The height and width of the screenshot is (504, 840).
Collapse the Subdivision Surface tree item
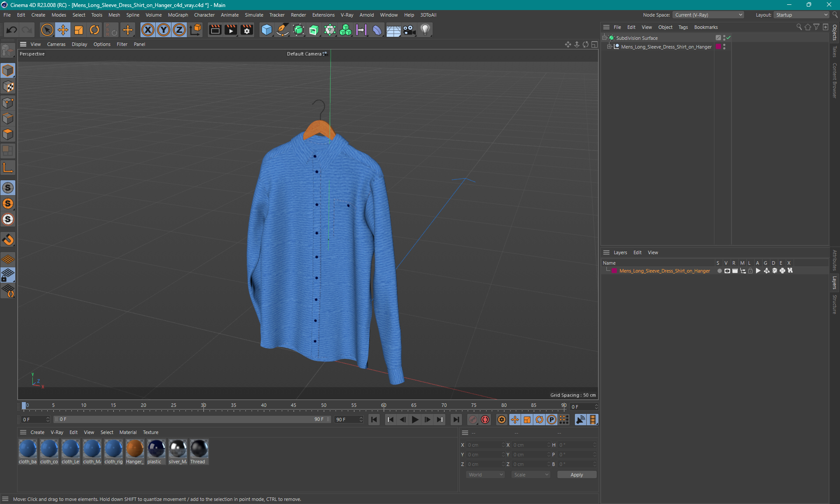tap(605, 38)
